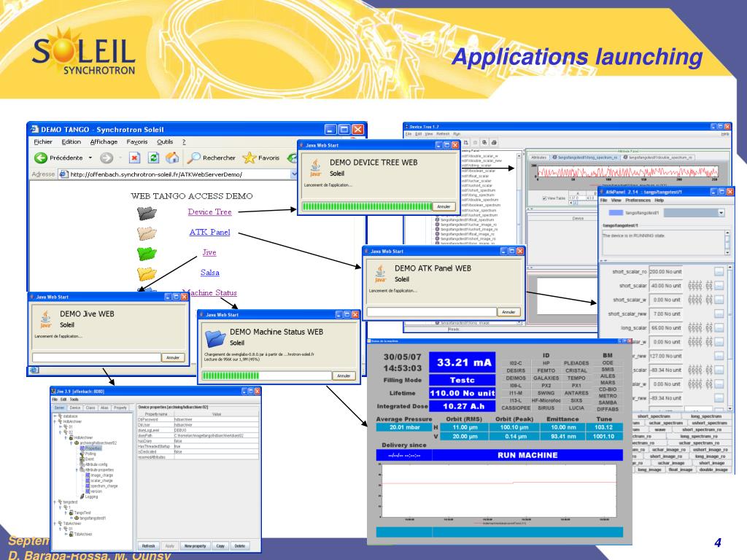Click Refresh button in Jive properties panel

coord(148,545)
